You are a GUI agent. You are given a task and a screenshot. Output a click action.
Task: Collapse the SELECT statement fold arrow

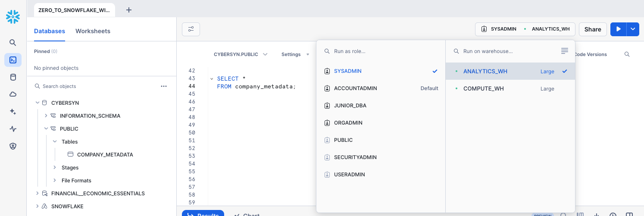(x=212, y=79)
